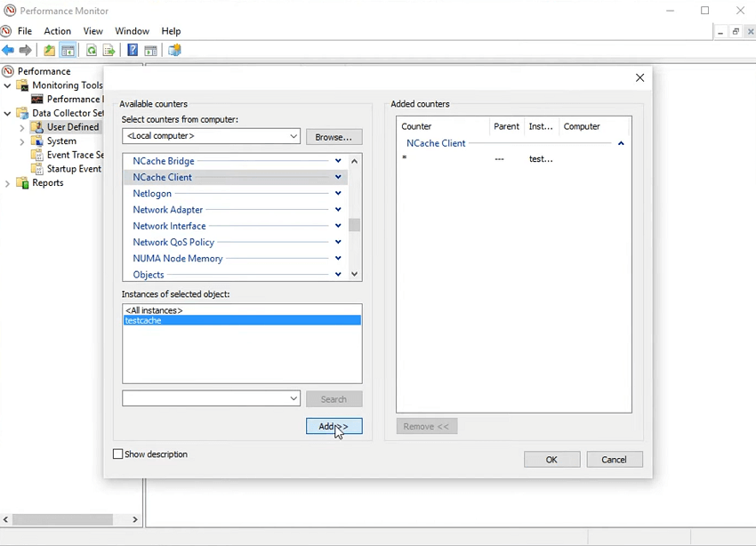Click the tree pane scroll right arrow
This screenshot has width=756, height=546.
point(135,519)
